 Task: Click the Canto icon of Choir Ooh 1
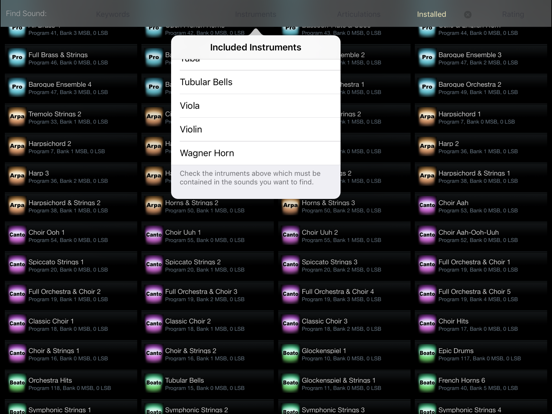click(x=17, y=235)
